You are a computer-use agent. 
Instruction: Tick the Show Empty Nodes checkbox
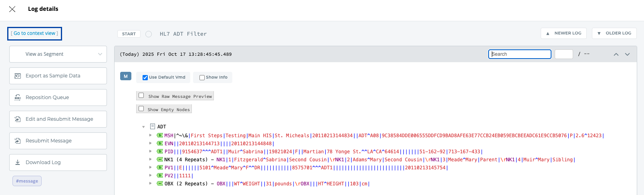[141, 109]
